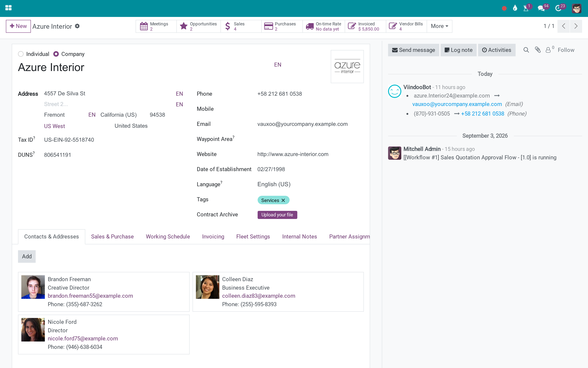Open the hourglass notifications icon

tap(526, 8)
